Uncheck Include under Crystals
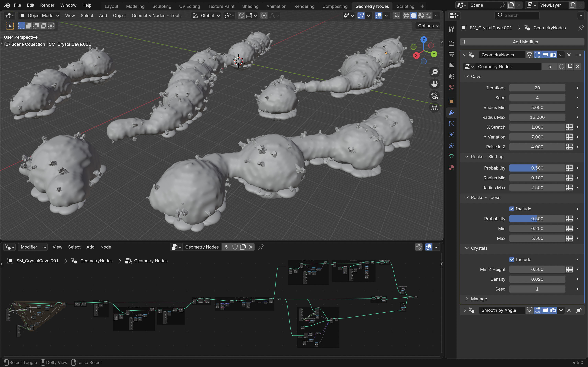 (x=512, y=260)
